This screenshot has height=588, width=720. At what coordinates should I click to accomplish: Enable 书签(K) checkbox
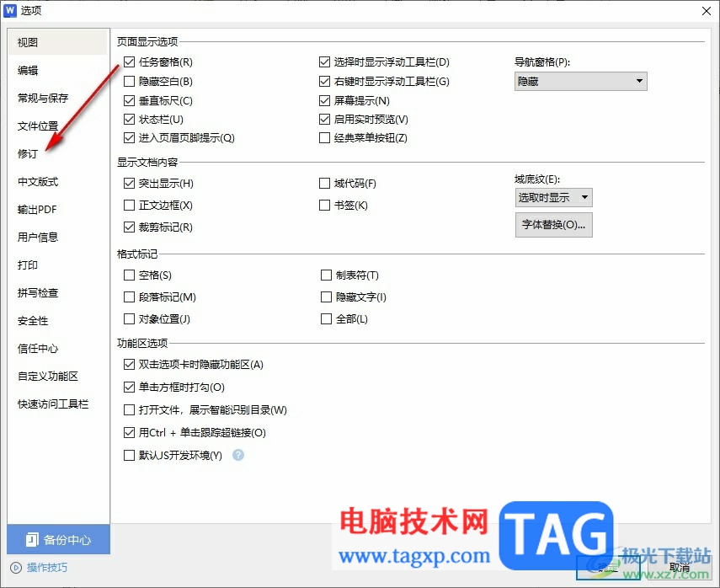point(324,205)
